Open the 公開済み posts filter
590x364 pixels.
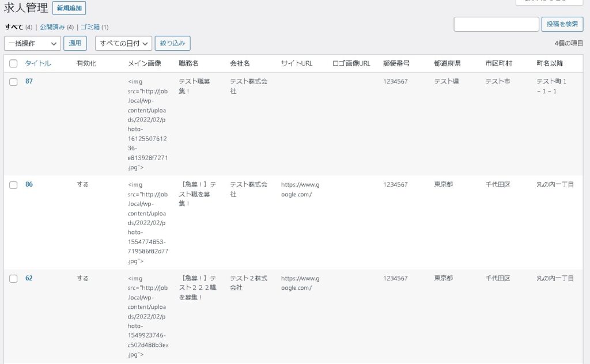[52, 27]
